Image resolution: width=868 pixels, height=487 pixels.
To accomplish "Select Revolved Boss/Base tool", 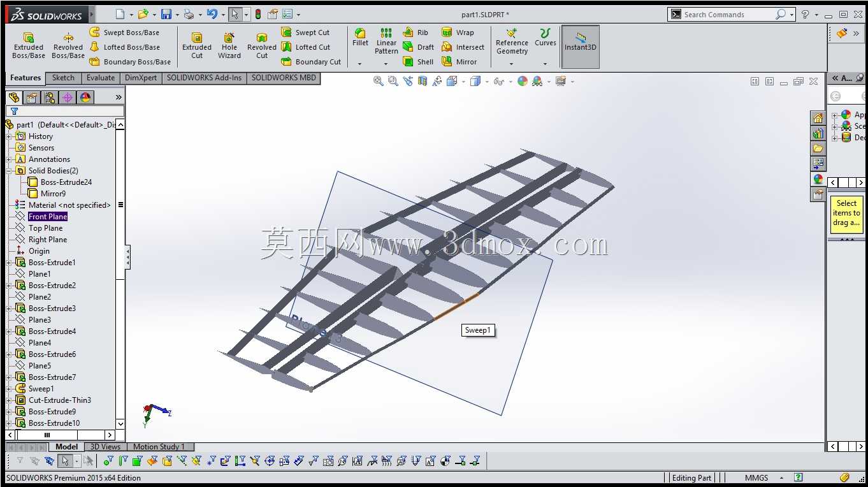I will click(68, 46).
